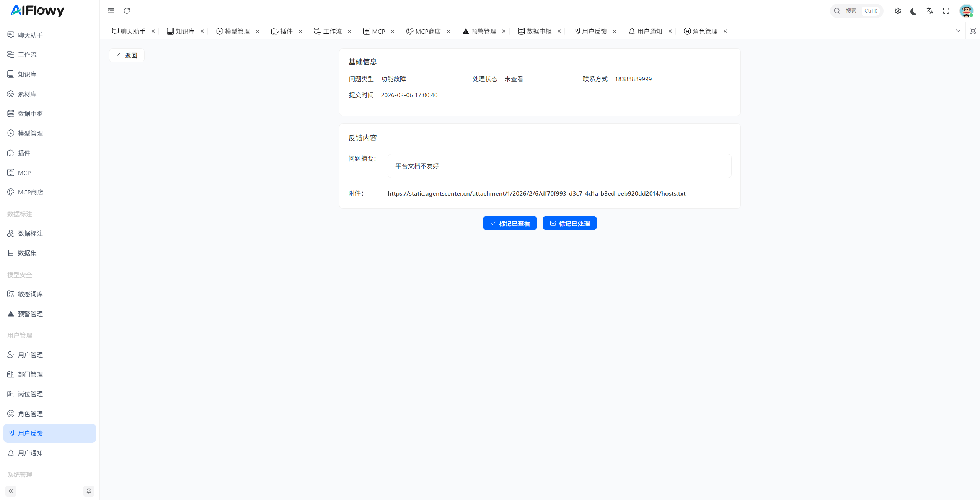This screenshot has height=500, width=980.
Task: Click 标记已处理 button
Action: coord(569,223)
